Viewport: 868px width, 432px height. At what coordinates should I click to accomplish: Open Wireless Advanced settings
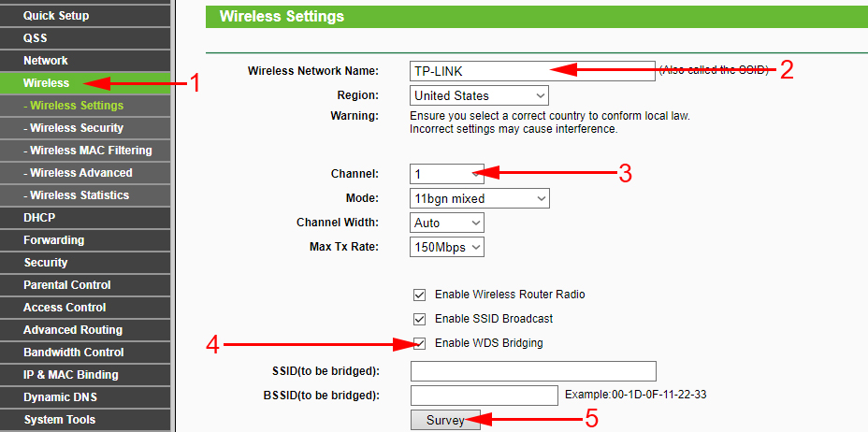[x=80, y=173]
